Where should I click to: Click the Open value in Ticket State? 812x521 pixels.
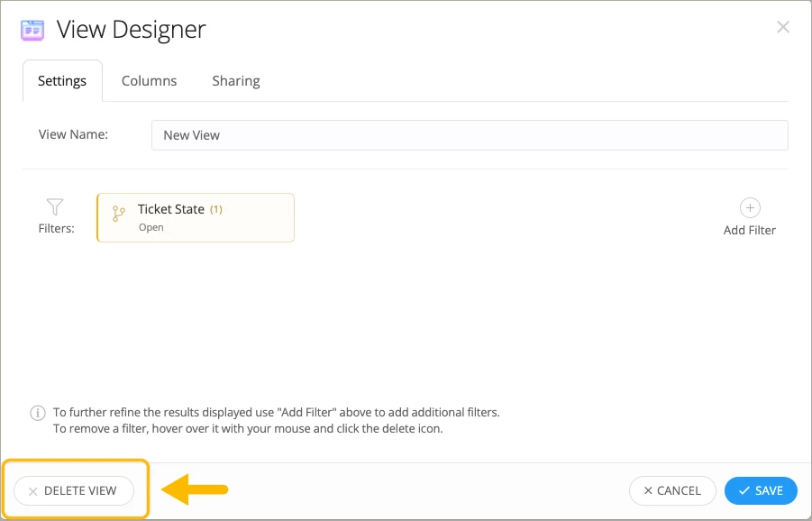151,228
